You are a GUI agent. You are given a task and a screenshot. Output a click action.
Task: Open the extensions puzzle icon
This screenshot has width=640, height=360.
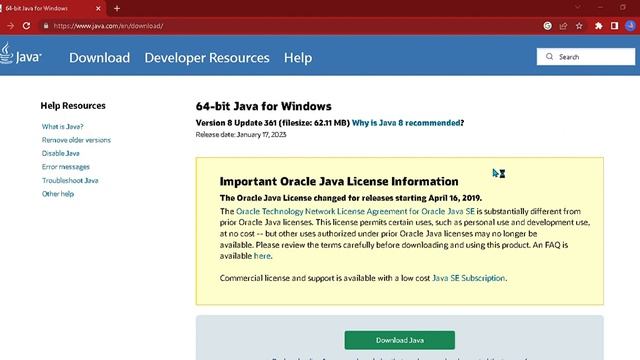tap(599, 26)
